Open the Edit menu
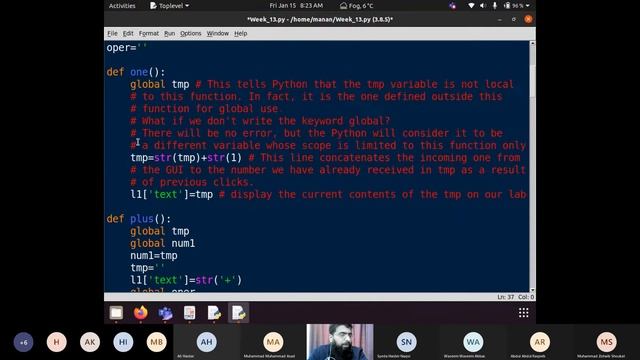The height and width of the screenshot is (360, 640). [x=128, y=33]
